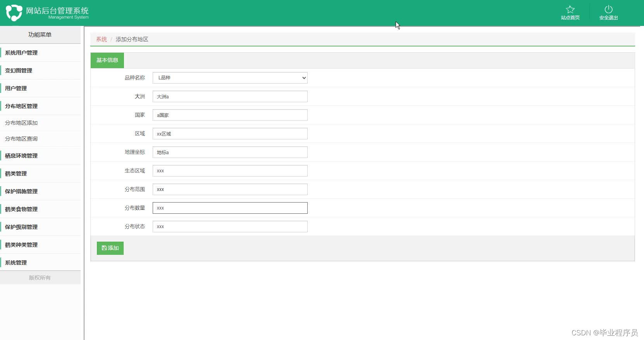Expand 栖息环境管理 menu

pos(40,156)
